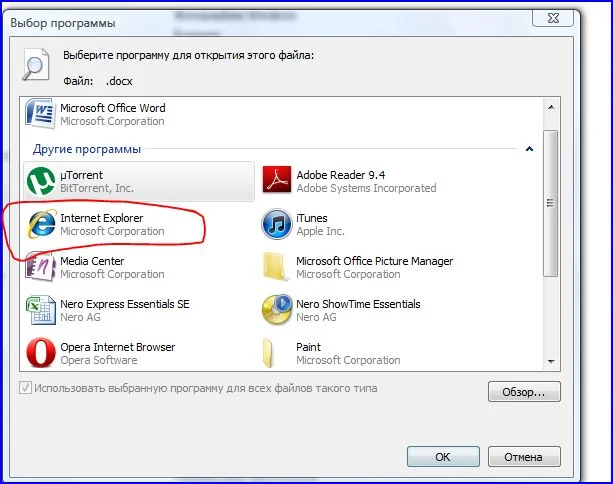The width and height of the screenshot is (613, 484).
Task: Click the scrollbar down arrow
Action: coord(551,362)
